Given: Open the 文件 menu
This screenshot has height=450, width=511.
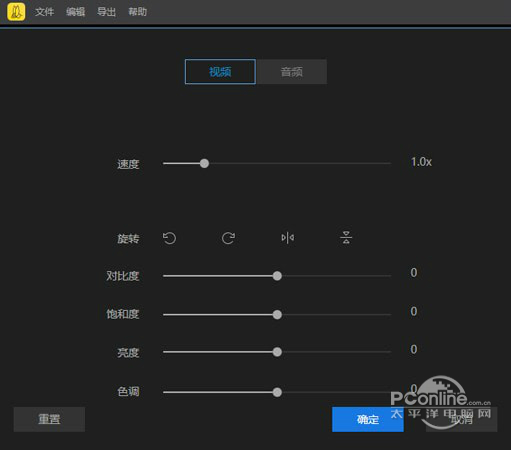Looking at the screenshot, I should coord(44,12).
